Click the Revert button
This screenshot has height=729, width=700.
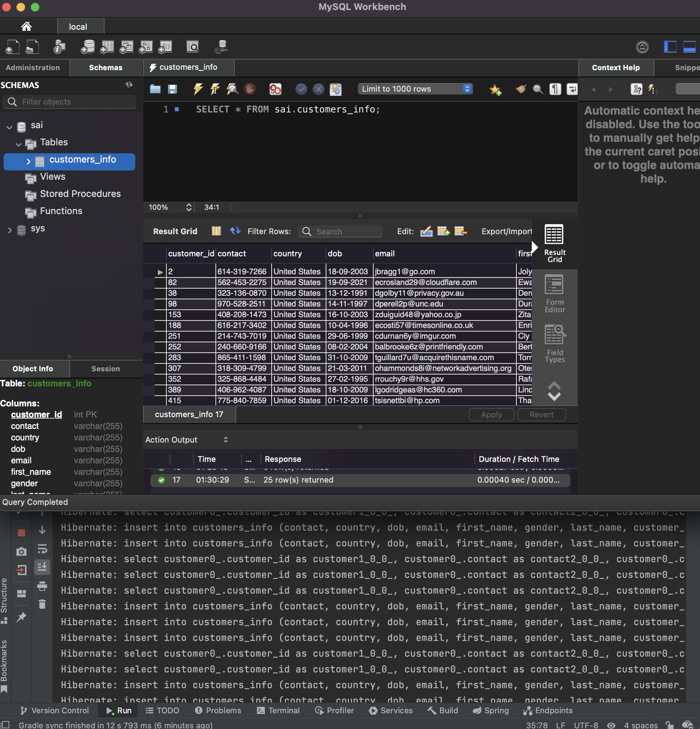click(x=541, y=414)
